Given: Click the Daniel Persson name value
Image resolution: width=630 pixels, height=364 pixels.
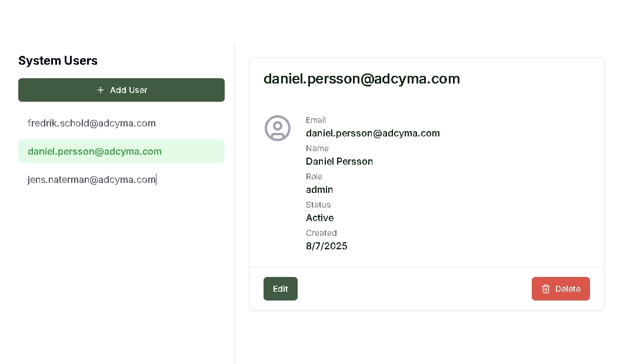Looking at the screenshot, I should tap(339, 161).
